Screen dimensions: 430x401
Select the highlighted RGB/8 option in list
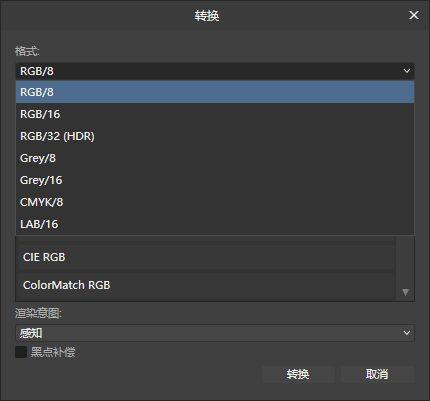215,92
